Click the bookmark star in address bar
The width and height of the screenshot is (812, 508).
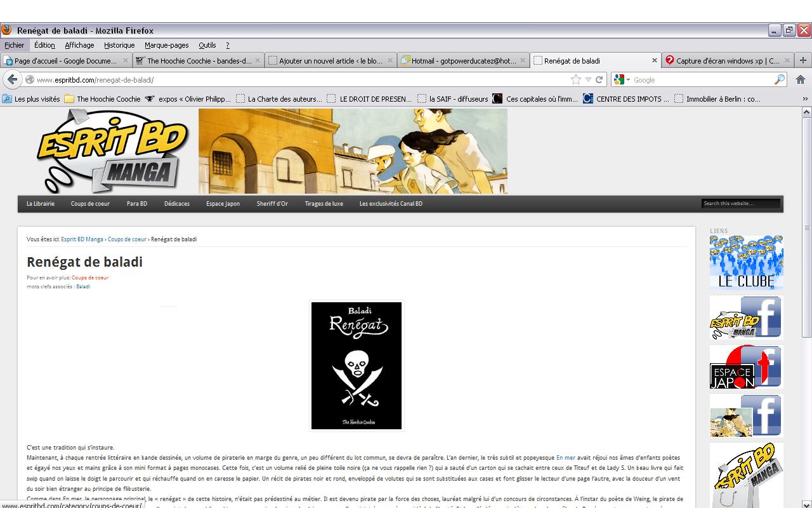(x=576, y=79)
